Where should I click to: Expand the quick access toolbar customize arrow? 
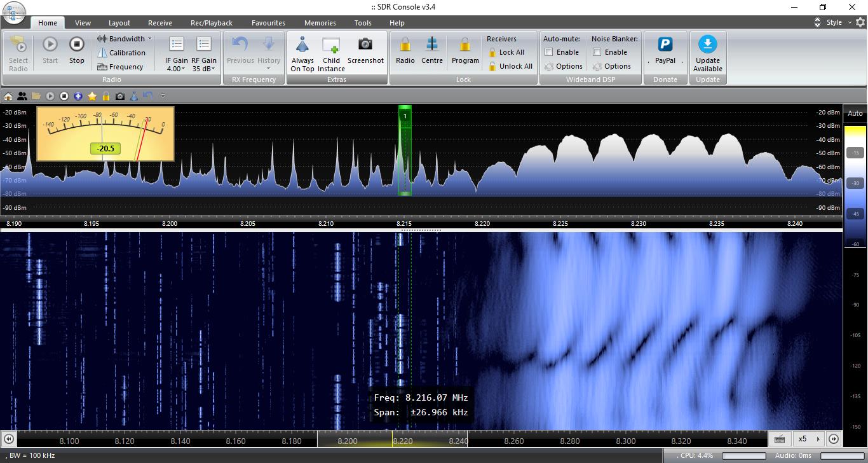(163, 96)
